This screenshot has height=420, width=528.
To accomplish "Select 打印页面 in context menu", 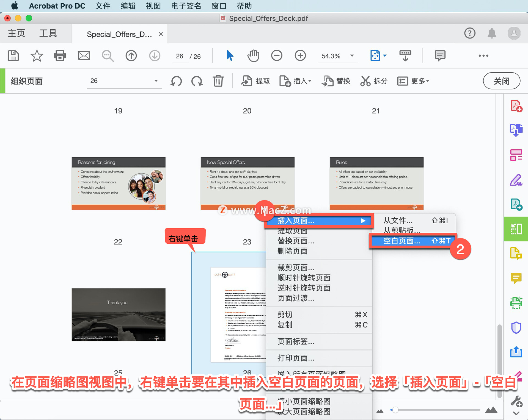I will coord(319,358).
